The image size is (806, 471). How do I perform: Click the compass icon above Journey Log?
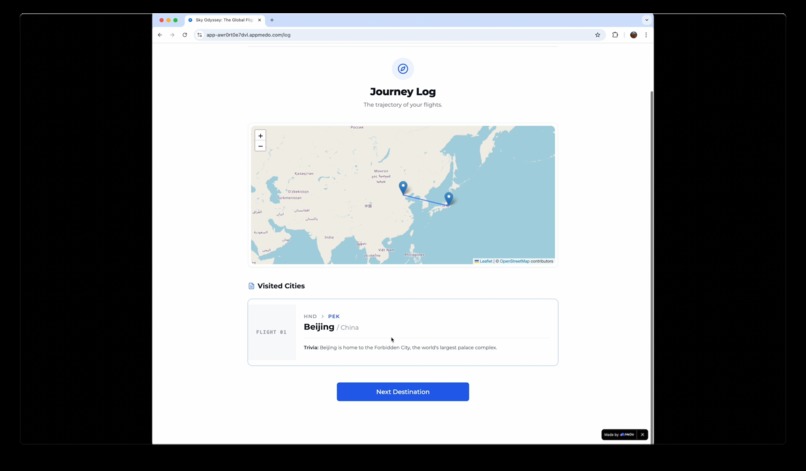[x=402, y=69]
